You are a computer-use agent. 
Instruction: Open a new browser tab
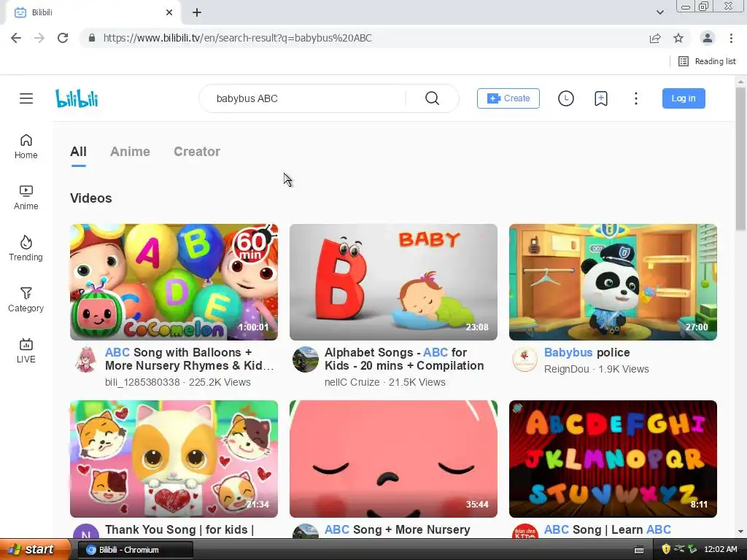197,12
